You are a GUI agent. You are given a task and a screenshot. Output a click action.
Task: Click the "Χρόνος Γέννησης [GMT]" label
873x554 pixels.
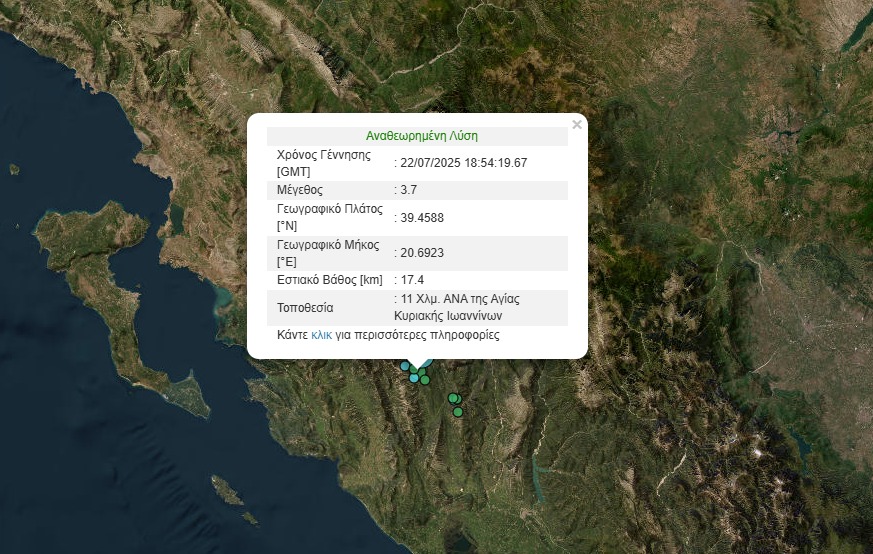pos(323,163)
